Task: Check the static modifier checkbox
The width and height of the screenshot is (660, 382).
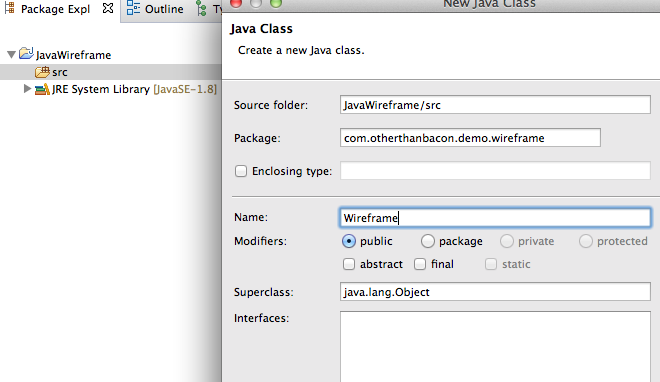Action: click(491, 264)
